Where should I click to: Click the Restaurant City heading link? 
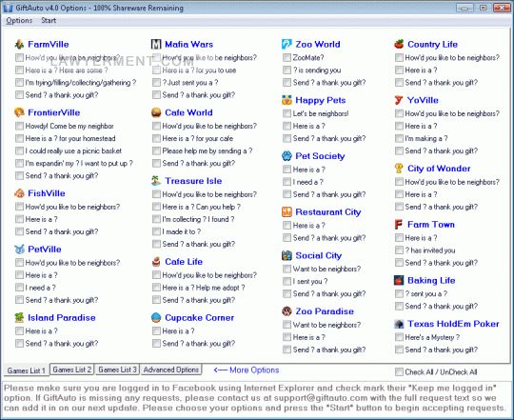pyautogui.click(x=328, y=212)
